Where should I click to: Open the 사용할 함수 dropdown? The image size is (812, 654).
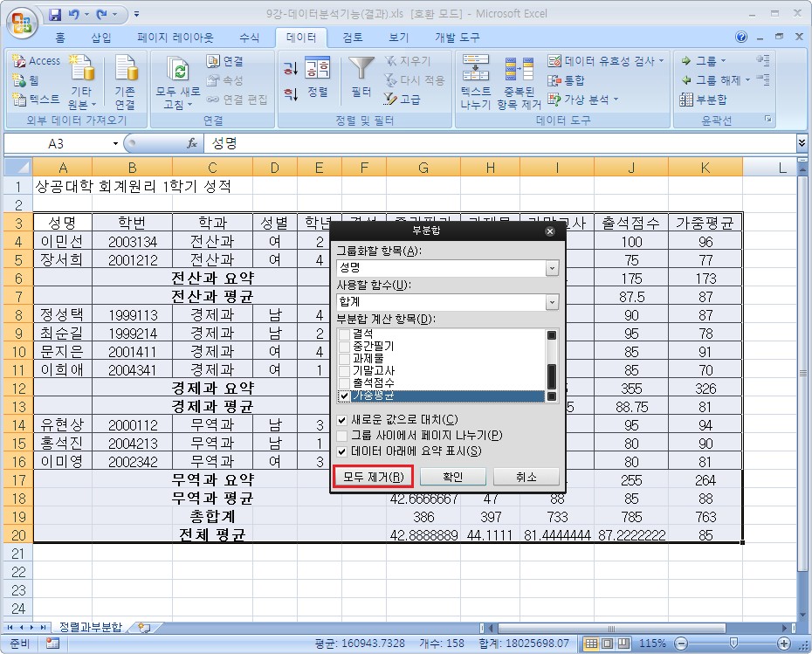click(x=552, y=301)
